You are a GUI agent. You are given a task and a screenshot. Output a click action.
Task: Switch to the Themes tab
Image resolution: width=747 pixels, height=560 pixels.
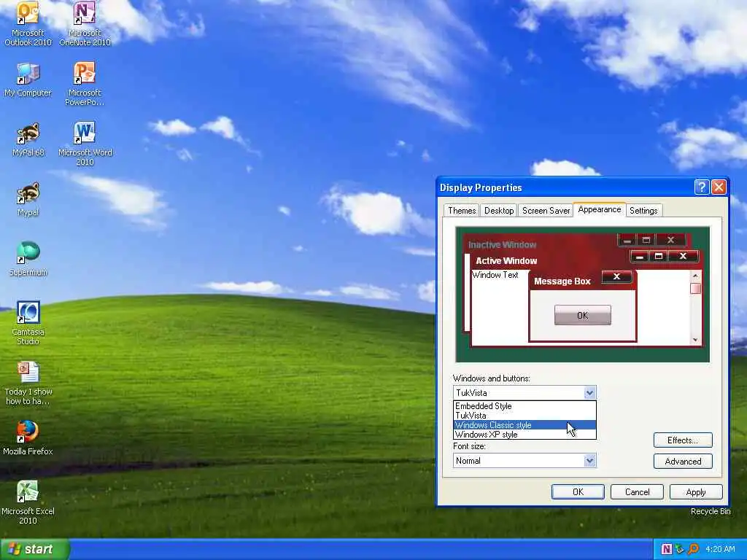(x=462, y=211)
